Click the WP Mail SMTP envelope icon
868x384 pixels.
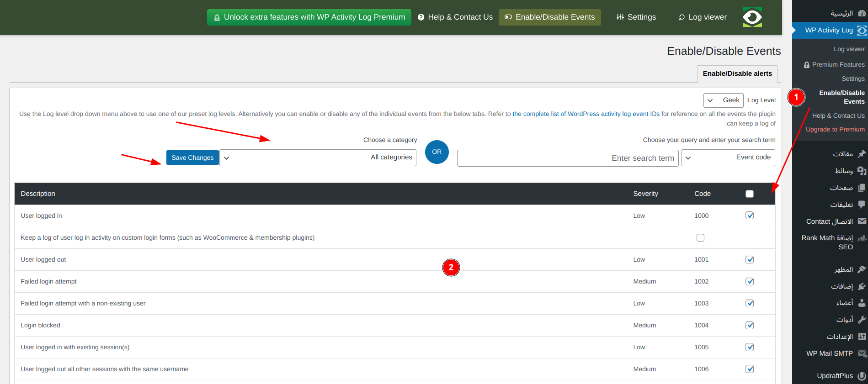coord(862,353)
